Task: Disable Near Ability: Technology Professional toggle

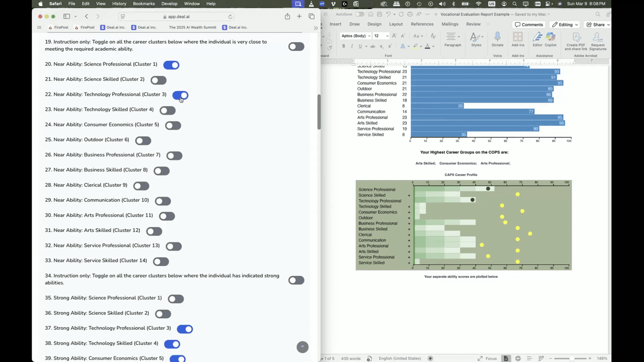Action: 180,95
